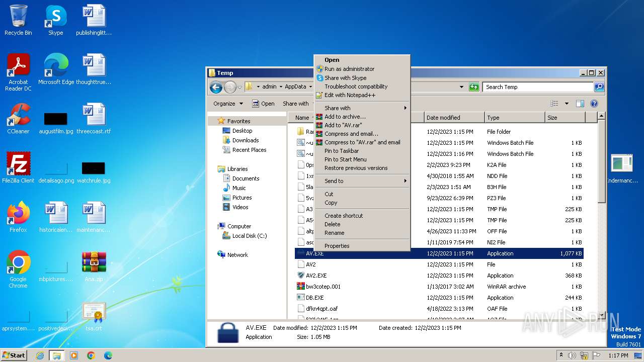Select historicalen Word document icon
This screenshot has height=362, width=644.
tap(56, 217)
